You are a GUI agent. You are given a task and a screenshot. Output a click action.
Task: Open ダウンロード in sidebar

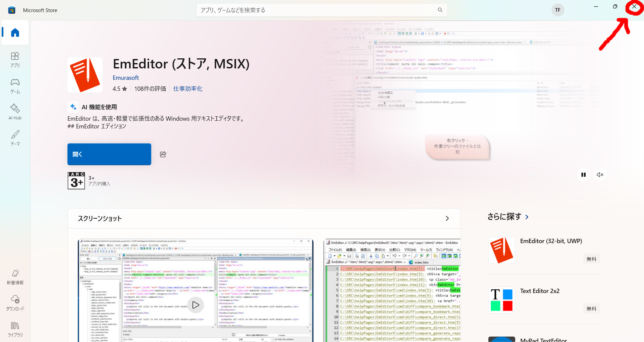point(15,303)
